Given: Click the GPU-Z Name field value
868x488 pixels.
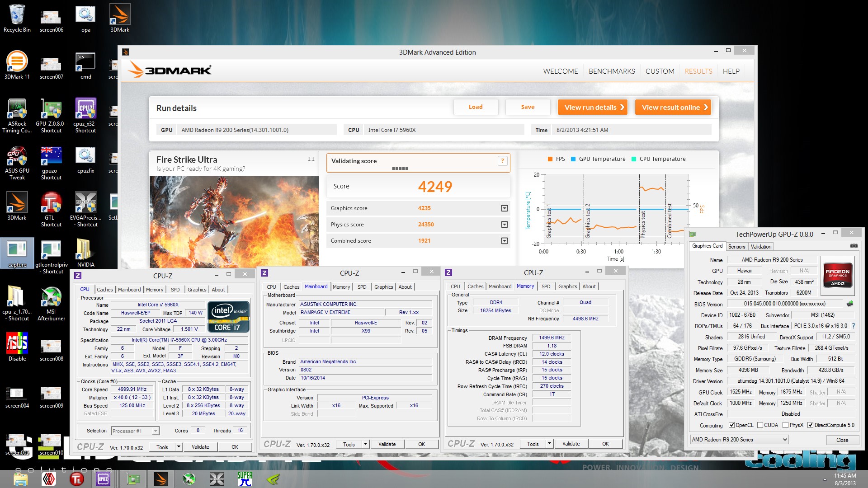Looking at the screenshot, I should 772,260.
